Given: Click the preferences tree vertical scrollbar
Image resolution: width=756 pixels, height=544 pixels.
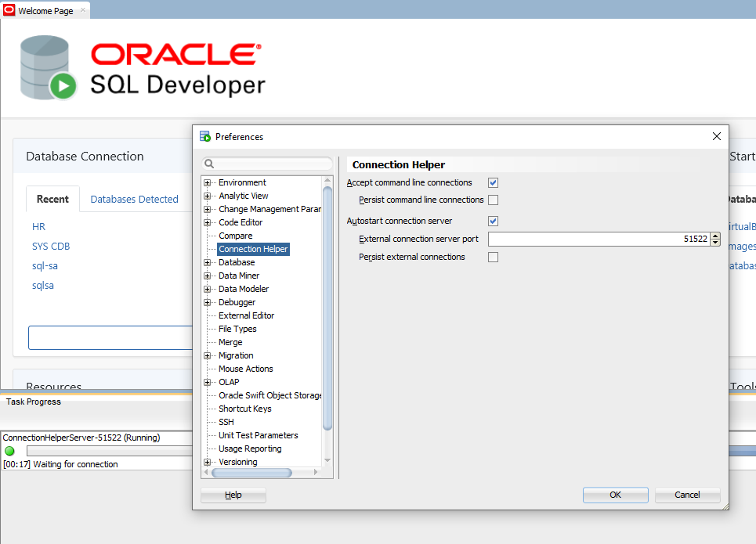Looking at the screenshot, I should pos(327,308).
